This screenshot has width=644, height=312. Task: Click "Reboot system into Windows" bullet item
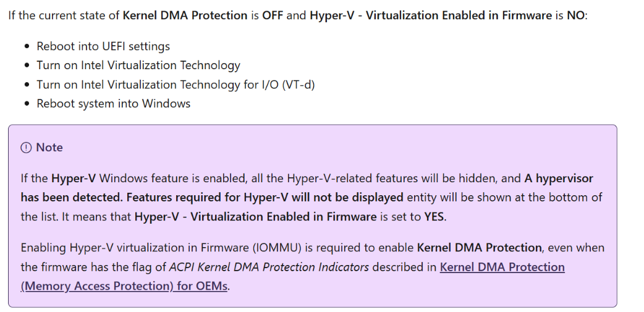(113, 103)
